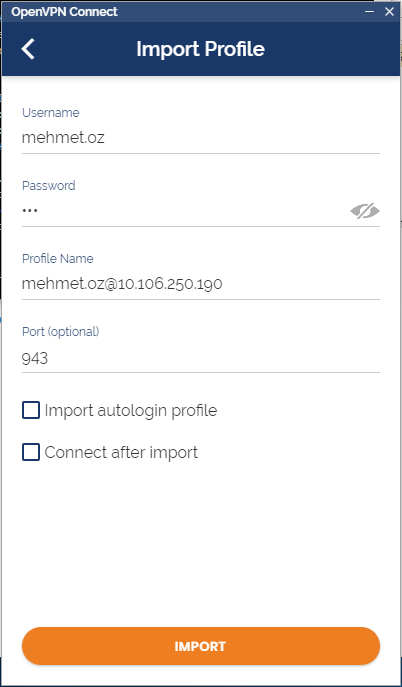402x687 pixels.
Task: Click the Password label above the dots
Action: pyautogui.click(x=49, y=185)
